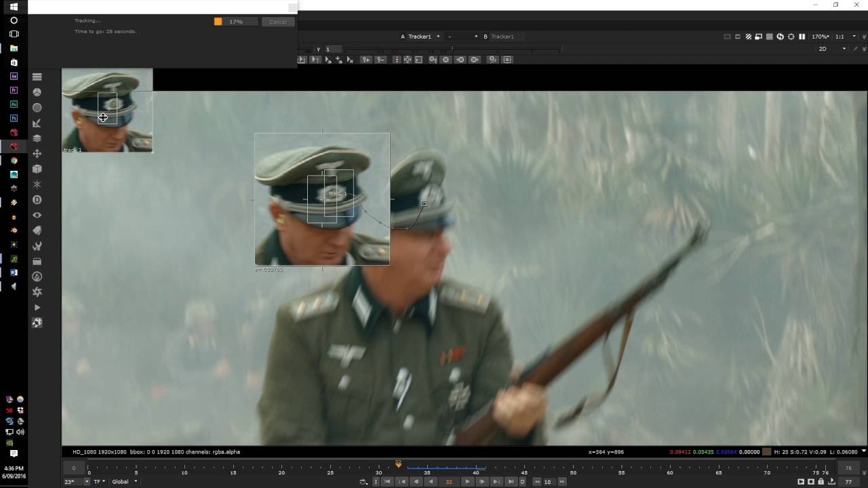
Task: Toggle the pause viewer updates button
Action: [802, 37]
